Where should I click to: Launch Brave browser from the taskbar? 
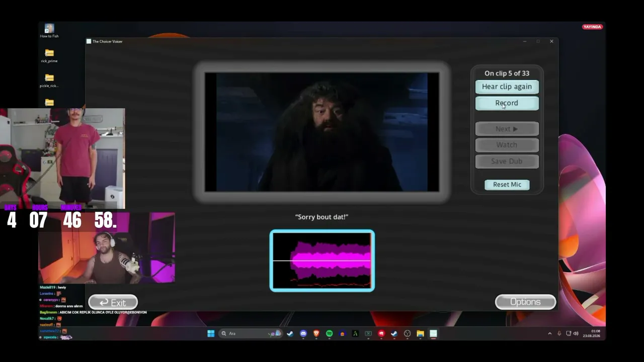point(316,333)
